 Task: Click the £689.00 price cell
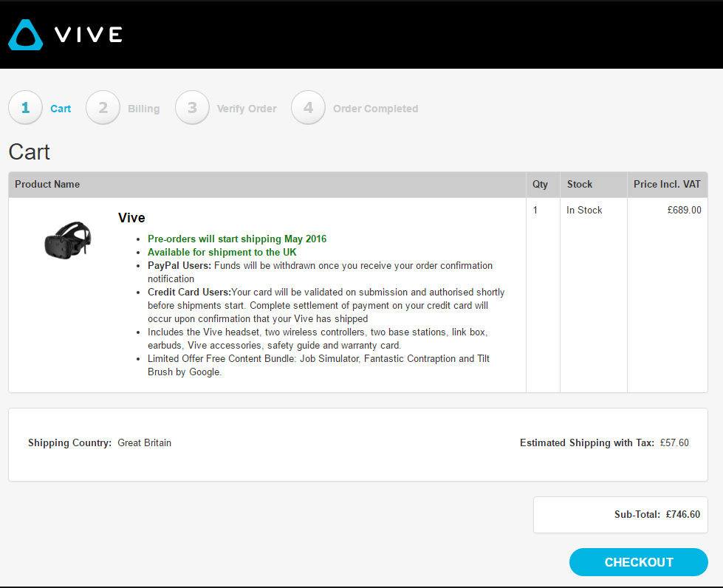(x=685, y=211)
